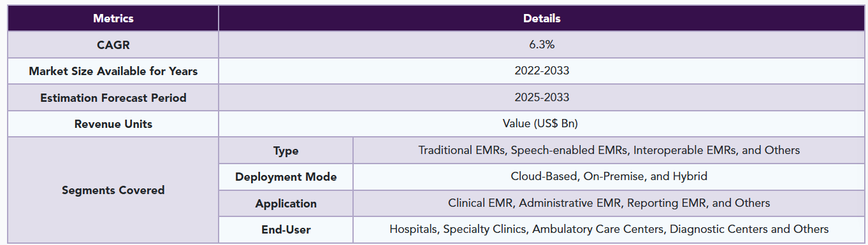Select the End-User segment label
The width and height of the screenshot is (868, 245).
pos(286,230)
